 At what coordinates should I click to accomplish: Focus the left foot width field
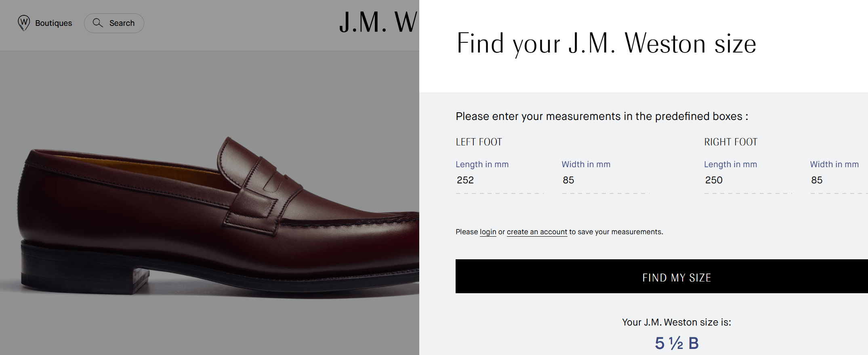605,180
